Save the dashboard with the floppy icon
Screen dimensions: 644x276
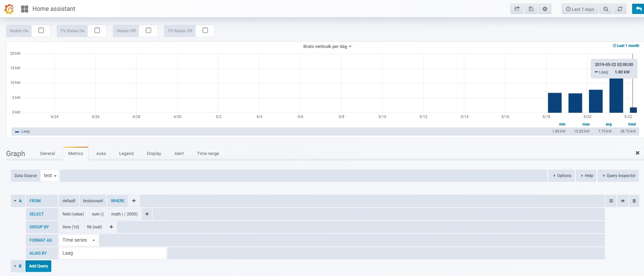pyautogui.click(x=531, y=9)
